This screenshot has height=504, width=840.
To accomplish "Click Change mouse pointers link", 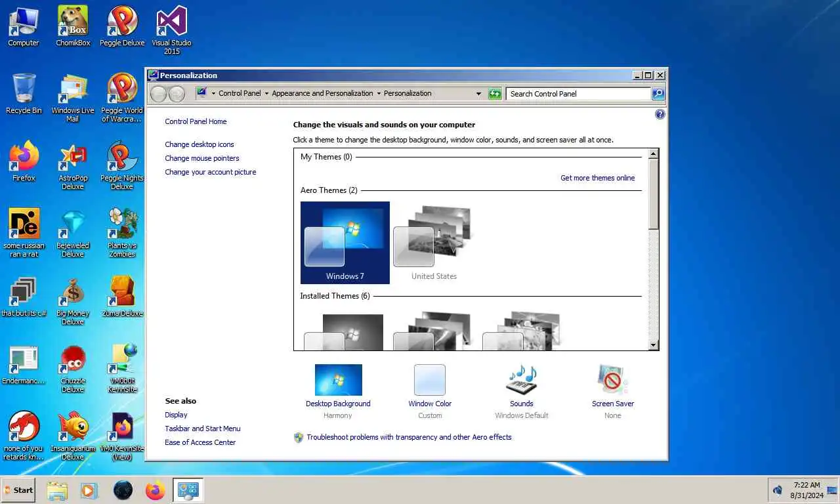I will 202,158.
